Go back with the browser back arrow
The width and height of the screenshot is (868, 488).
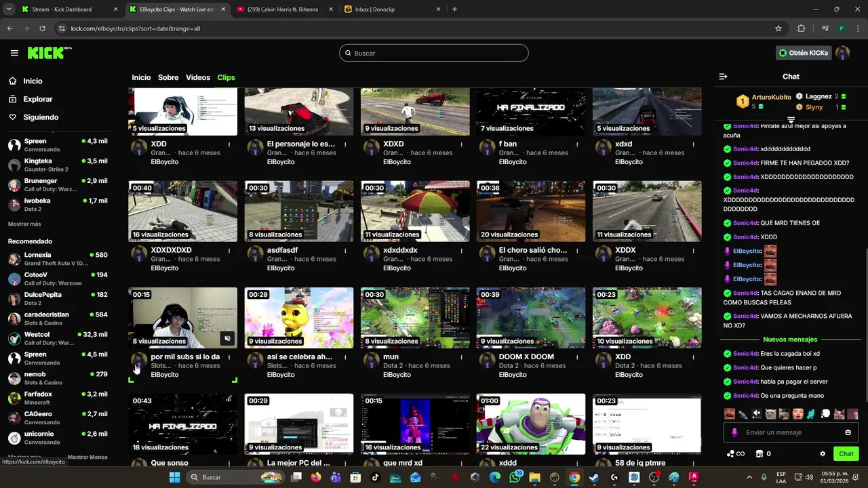[x=9, y=28]
